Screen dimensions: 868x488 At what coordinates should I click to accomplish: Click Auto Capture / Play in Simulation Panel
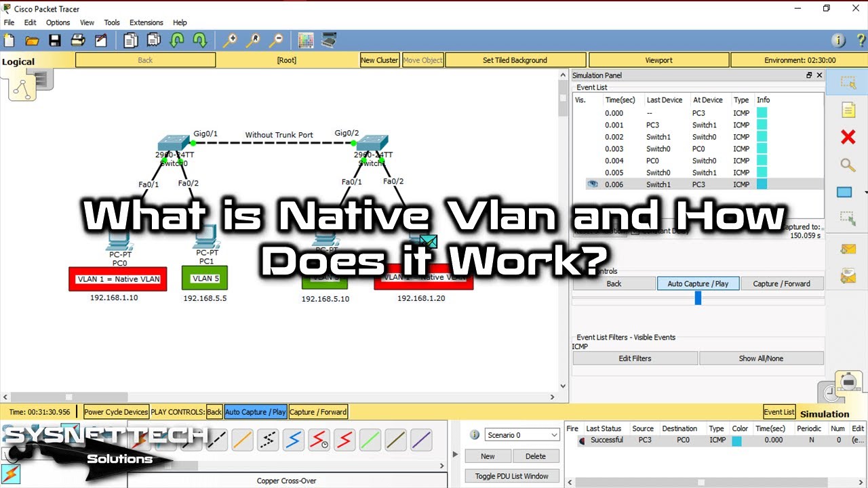(698, 283)
